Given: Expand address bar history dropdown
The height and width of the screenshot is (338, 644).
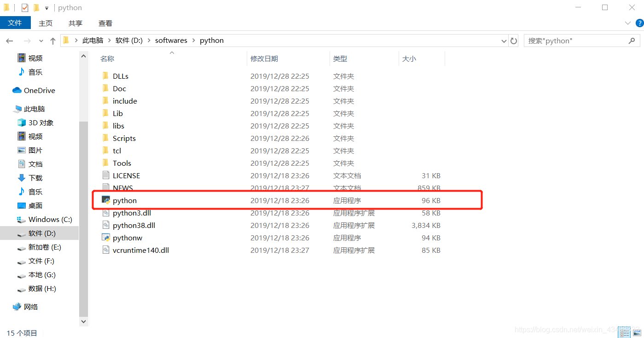Looking at the screenshot, I should [x=504, y=41].
